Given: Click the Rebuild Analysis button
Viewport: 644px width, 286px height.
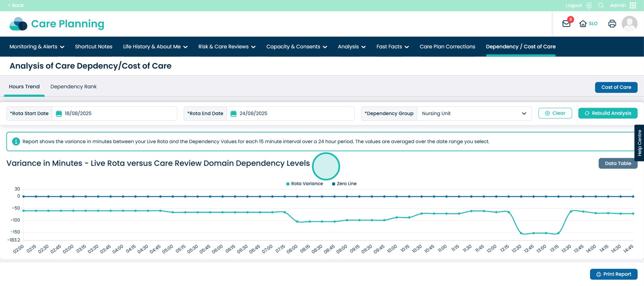Looking at the screenshot, I should point(608,114).
